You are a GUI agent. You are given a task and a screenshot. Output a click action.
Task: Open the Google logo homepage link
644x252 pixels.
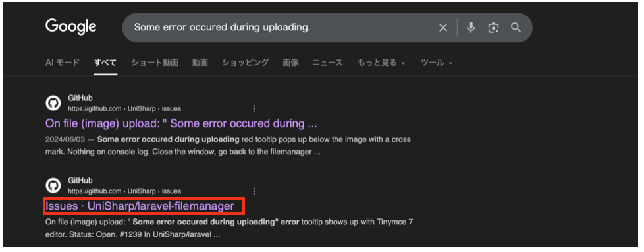click(71, 27)
